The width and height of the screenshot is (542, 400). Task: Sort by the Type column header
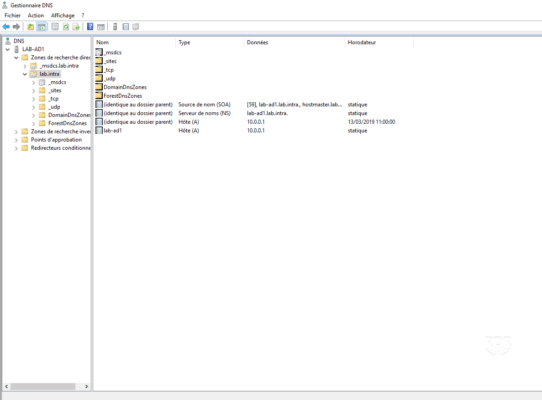(209, 43)
